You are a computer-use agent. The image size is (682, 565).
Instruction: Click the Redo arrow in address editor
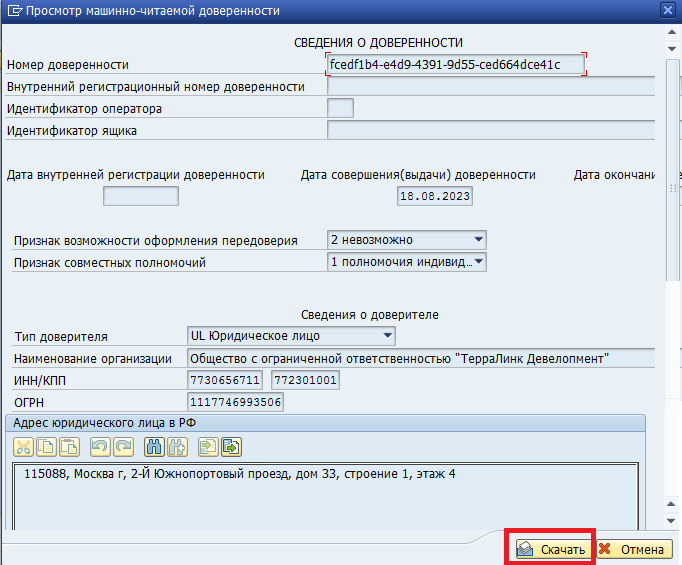121,446
